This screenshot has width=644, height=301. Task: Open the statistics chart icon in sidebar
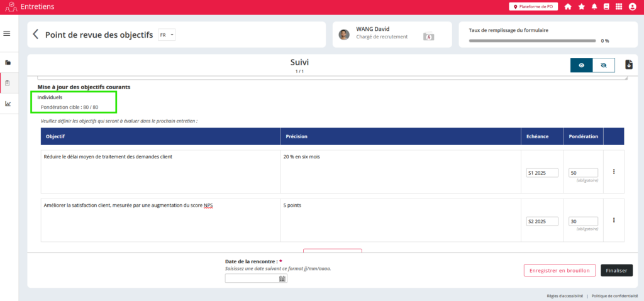8,104
